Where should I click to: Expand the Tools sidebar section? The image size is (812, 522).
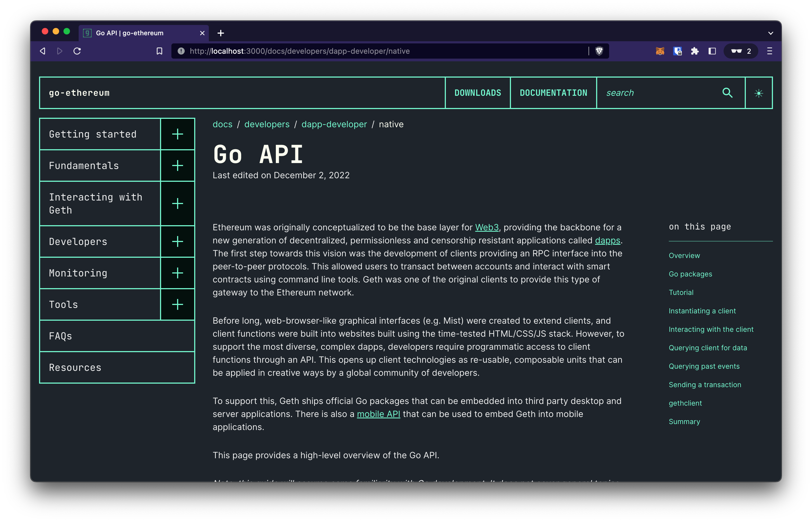tap(178, 304)
